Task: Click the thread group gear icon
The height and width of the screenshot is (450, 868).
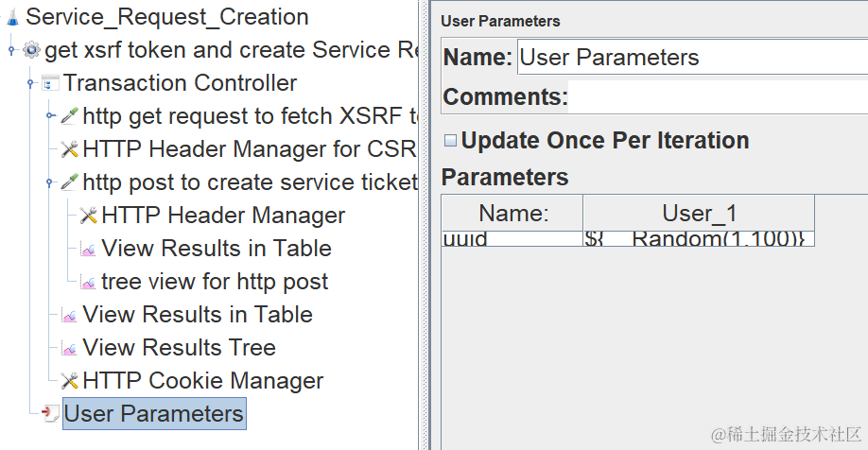Action: [x=31, y=50]
